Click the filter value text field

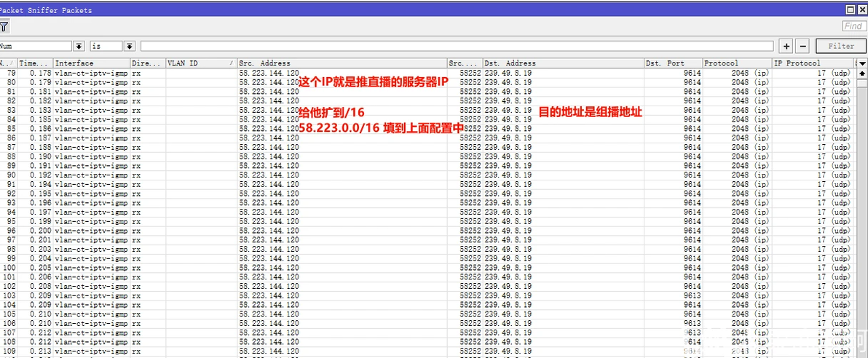coord(457,46)
